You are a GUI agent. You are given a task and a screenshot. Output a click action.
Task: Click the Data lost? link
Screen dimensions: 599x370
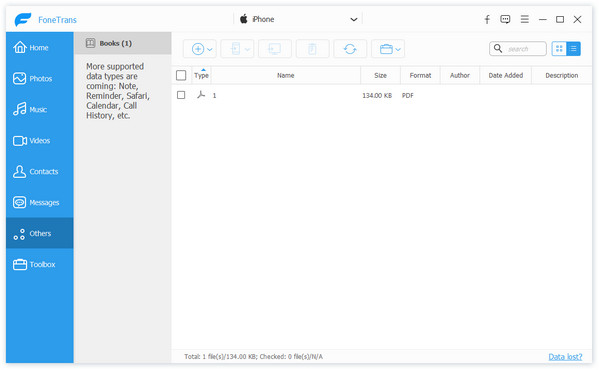pos(565,357)
